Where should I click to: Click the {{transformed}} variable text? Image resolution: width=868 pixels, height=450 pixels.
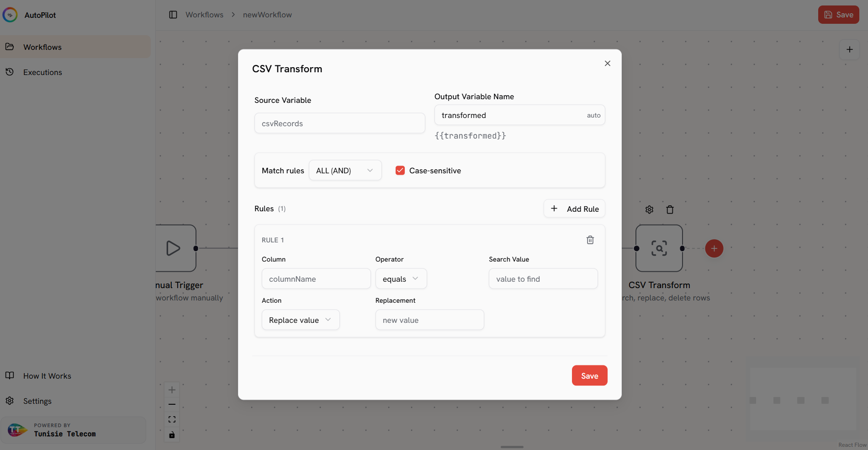(x=470, y=136)
